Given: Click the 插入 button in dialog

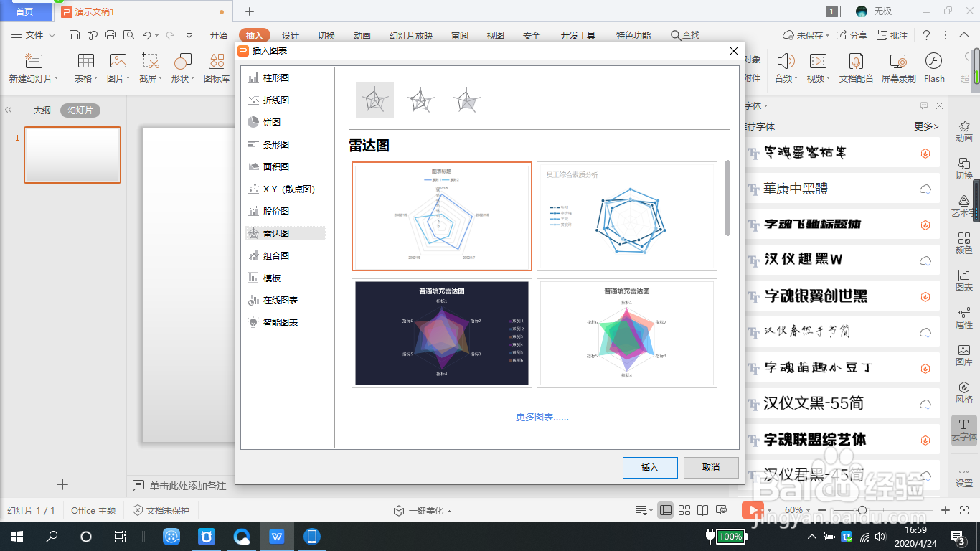Looking at the screenshot, I should click(650, 467).
